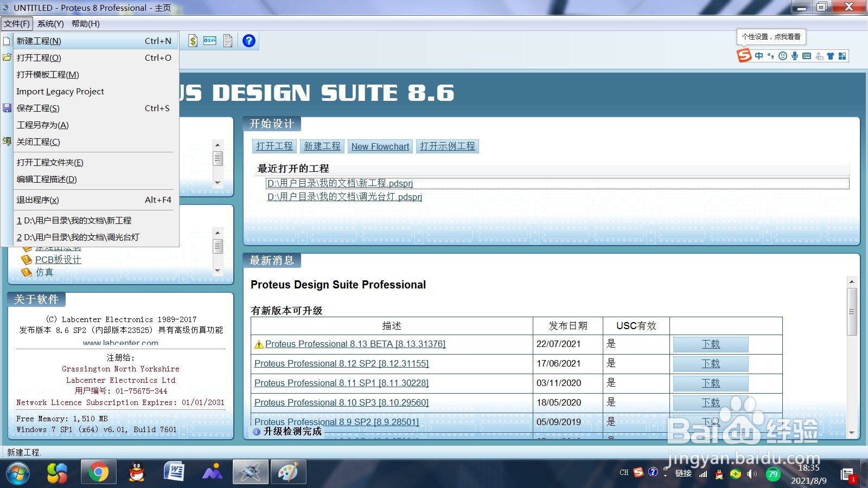The height and width of the screenshot is (488, 868).
Task: Click the IME skin shirt icon
Action: click(x=830, y=56)
